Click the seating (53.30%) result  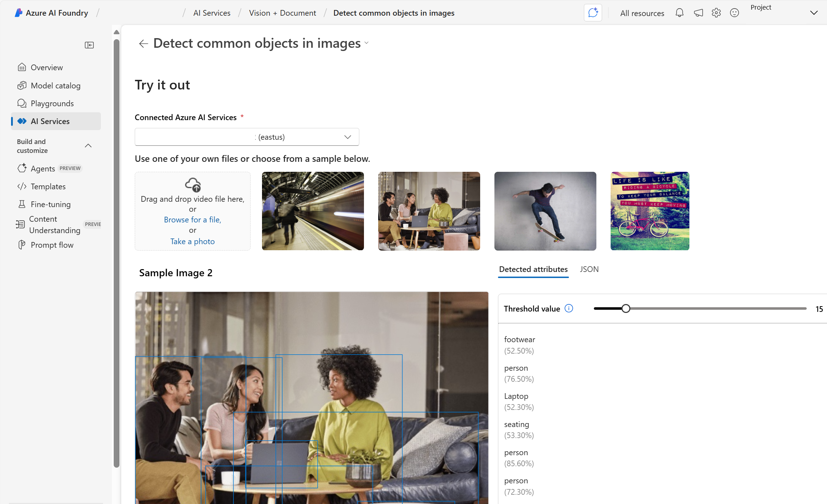519,430
